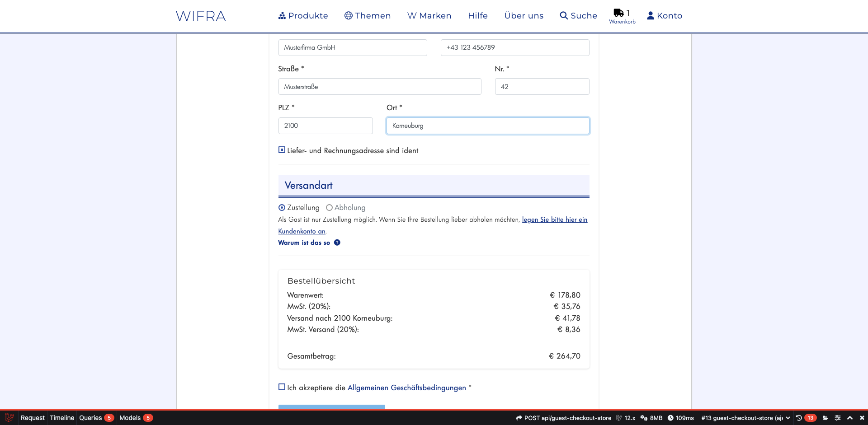The width and height of the screenshot is (868, 425).
Task: Open debugbar request history icon
Action: pyautogui.click(x=799, y=418)
